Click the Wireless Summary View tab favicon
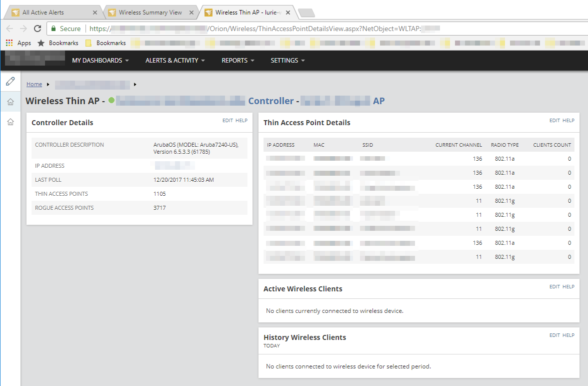The image size is (588, 386). (112, 13)
